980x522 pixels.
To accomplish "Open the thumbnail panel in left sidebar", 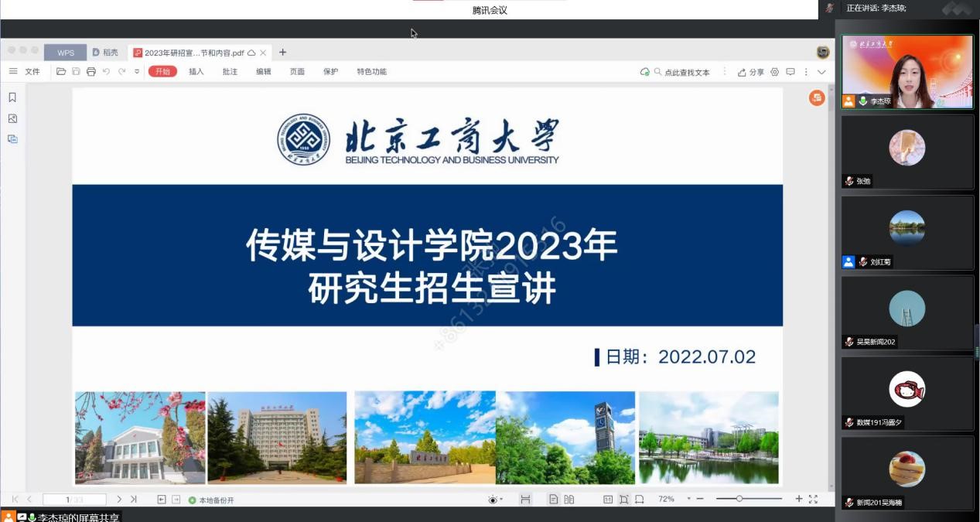I will (x=12, y=118).
